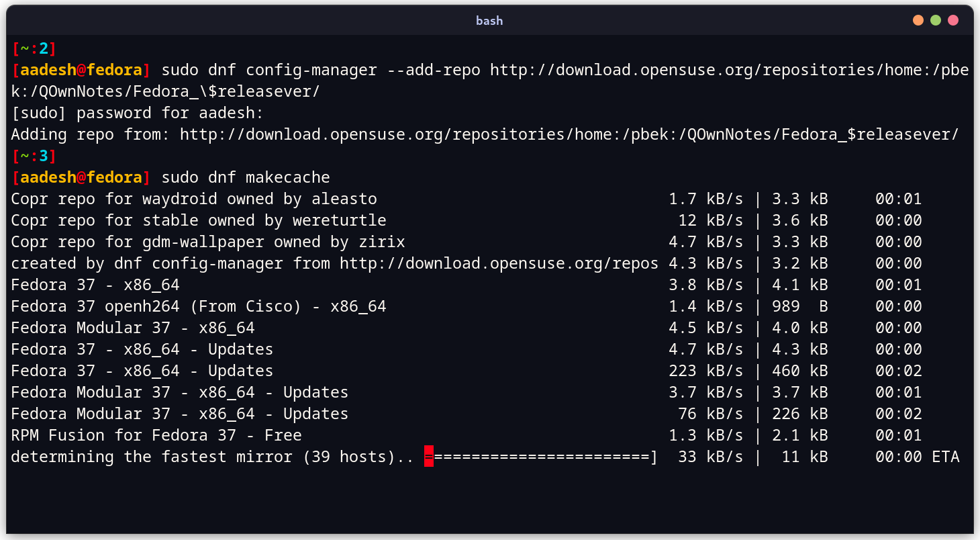Select the waydroid Copr repo line
Viewport: 980px width, 540px height.
pos(194,199)
